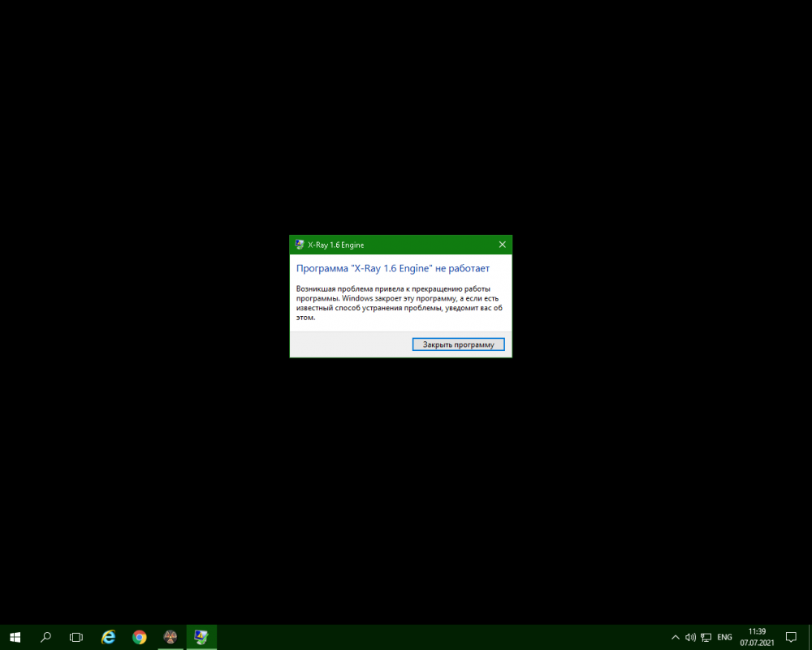The width and height of the screenshot is (812, 650).
Task: Click the X-Ray Engine title bar icon
Action: (x=297, y=244)
